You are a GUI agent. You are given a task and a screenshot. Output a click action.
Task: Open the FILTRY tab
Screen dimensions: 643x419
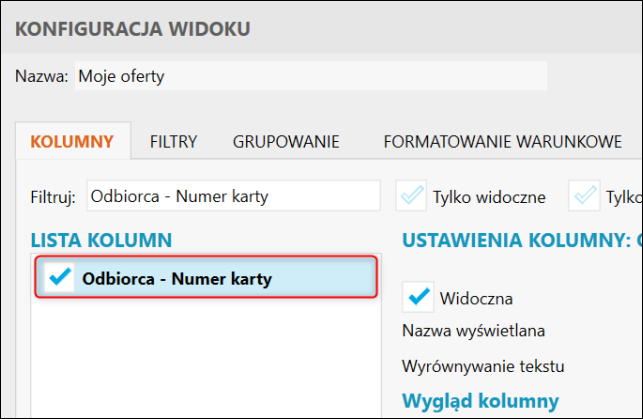(x=173, y=141)
